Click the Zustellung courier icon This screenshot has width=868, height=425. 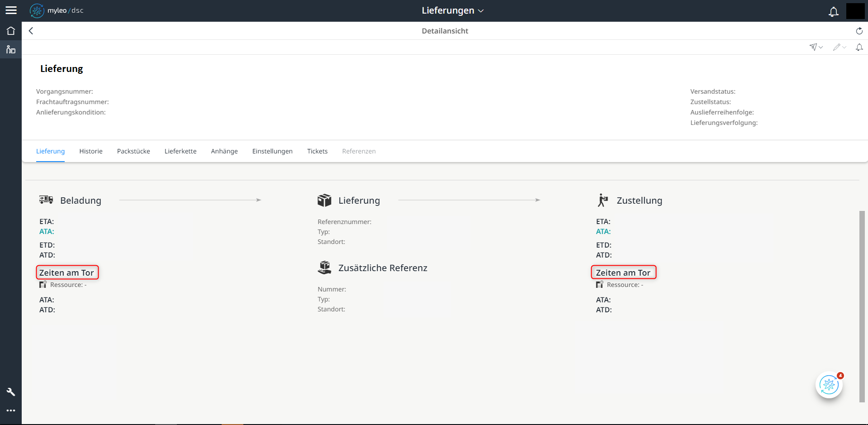point(602,200)
